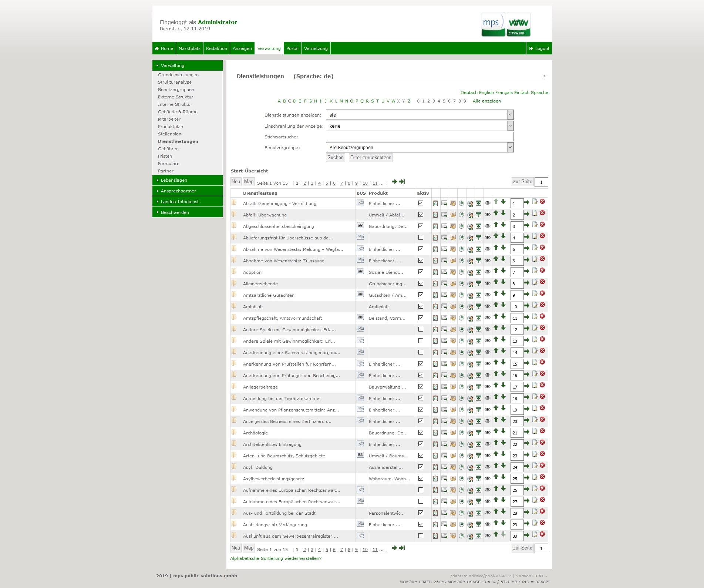Viewport: 704px width, 588px height.
Task: Move Alleinerziehende up with the green arrow
Action: point(496,282)
